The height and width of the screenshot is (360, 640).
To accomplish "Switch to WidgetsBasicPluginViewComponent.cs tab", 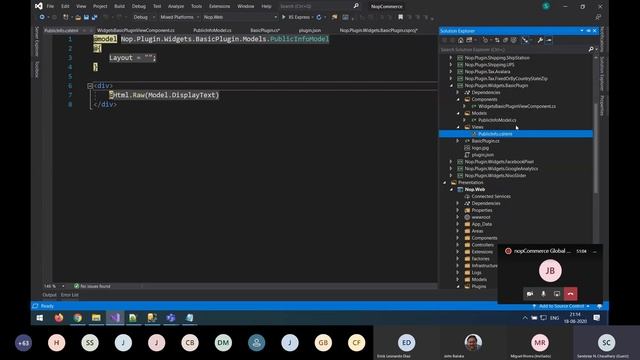I will pos(136,30).
